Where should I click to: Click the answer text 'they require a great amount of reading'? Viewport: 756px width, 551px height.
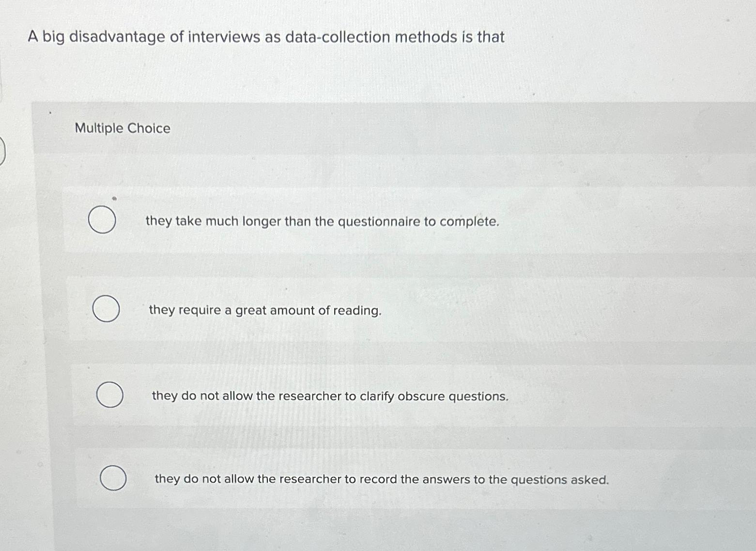tap(264, 310)
